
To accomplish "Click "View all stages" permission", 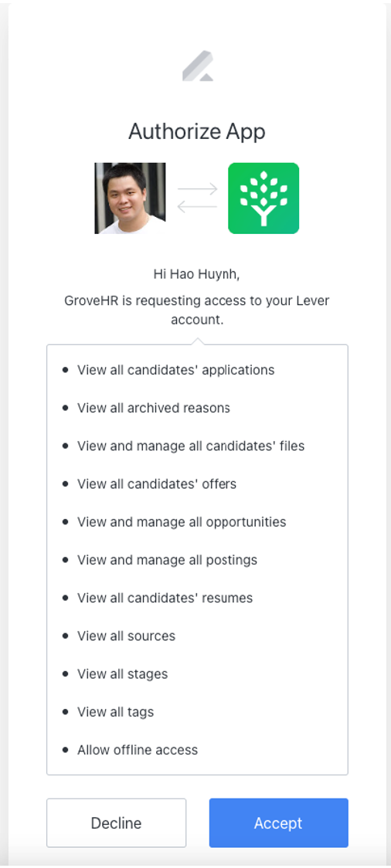I will pyautogui.click(x=122, y=674).
